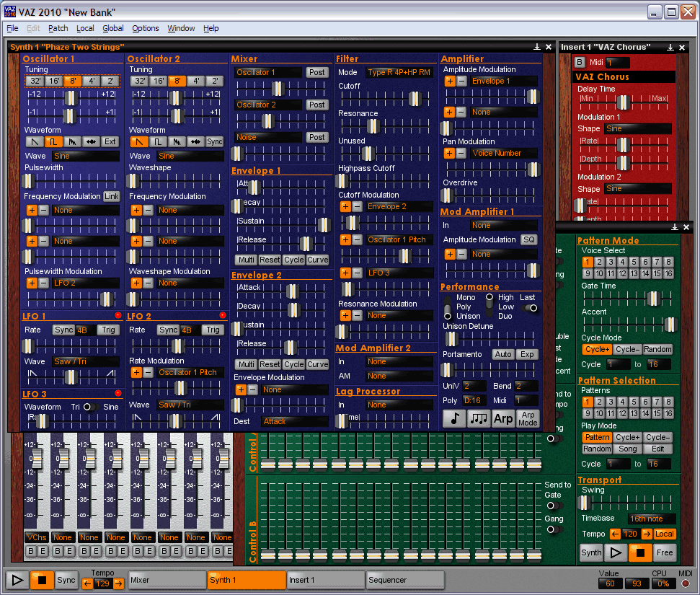The image size is (700, 595).
Task: Increase main tempo with right arrow near 129
Action: click(118, 583)
